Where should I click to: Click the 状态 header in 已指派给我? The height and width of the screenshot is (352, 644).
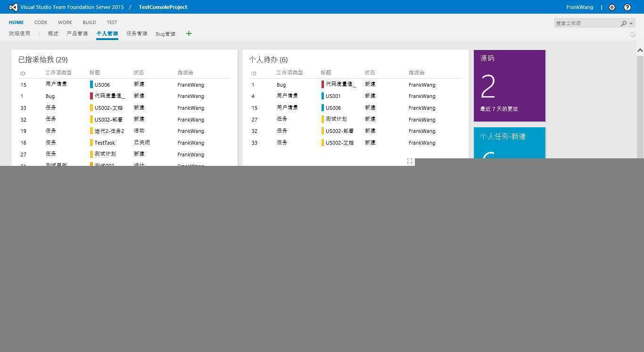point(139,73)
